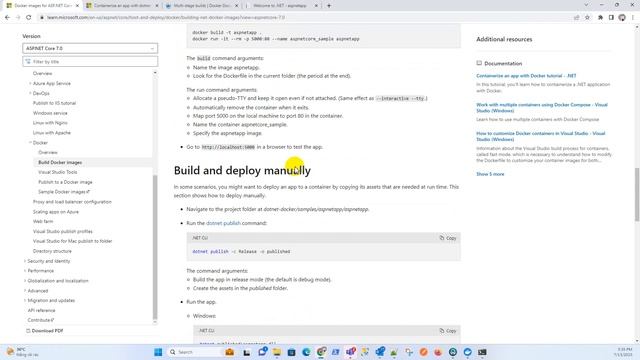Click the page vertical scrollbar

coord(637,195)
